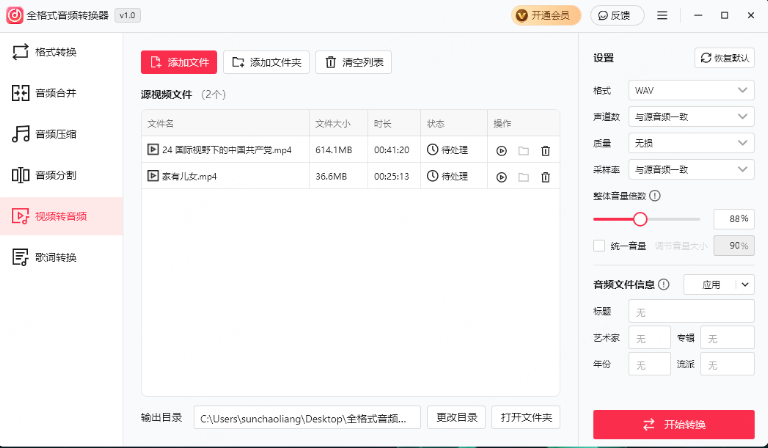Viewport: 768px width, 448px height.
Task: Enable the 统一音量 checkbox
Action: pyautogui.click(x=599, y=245)
